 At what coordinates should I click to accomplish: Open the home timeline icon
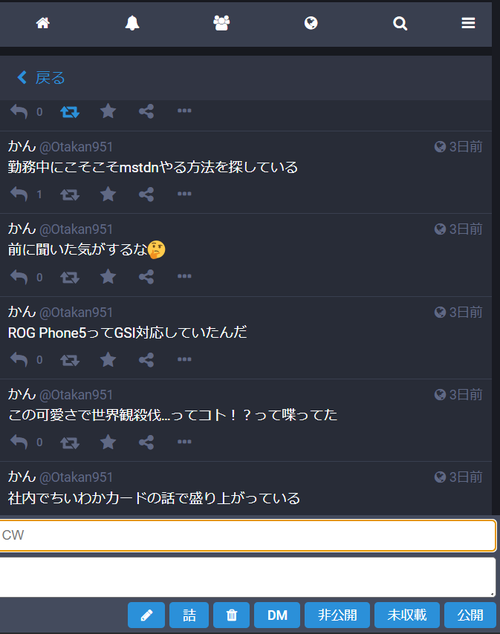click(x=43, y=23)
